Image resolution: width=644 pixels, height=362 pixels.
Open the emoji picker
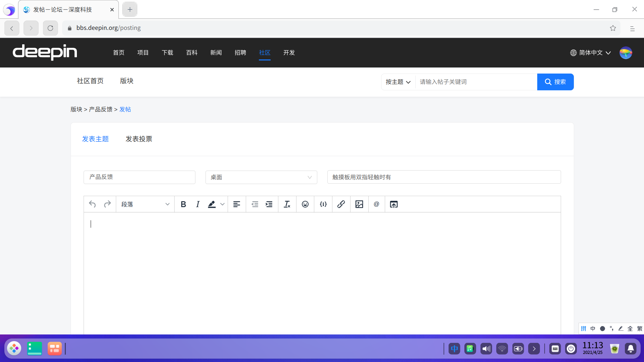(305, 204)
